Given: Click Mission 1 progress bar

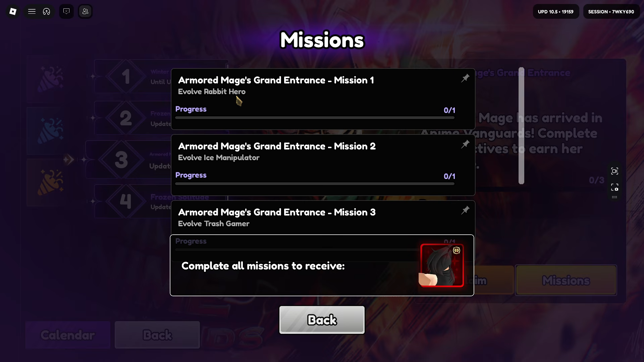Looking at the screenshot, I should [315, 118].
